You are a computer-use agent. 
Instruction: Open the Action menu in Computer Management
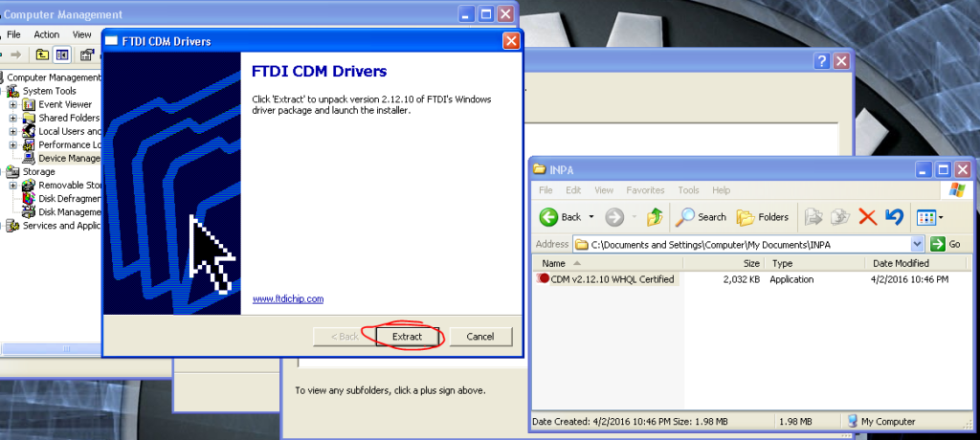click(46, 34)
